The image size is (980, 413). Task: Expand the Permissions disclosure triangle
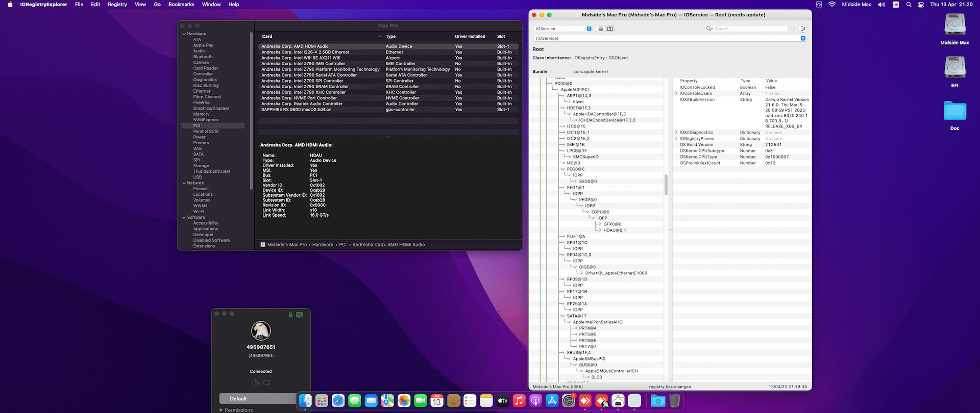tap(221, 410)
